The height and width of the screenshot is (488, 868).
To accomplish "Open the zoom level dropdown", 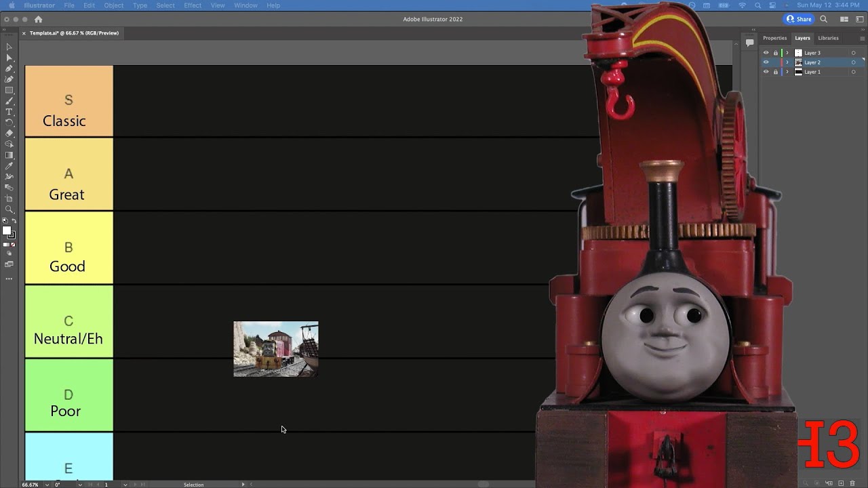I will pos(47,485).
